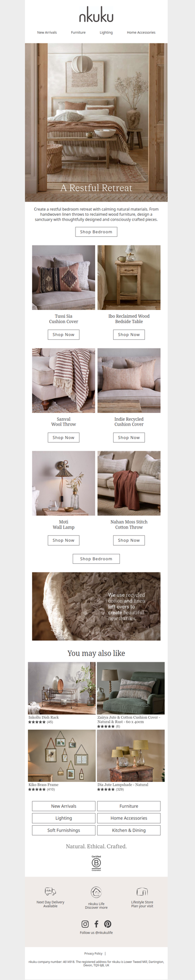Click the nkuku logo at top
The image size is (195, 980).
tap(96, 17)
